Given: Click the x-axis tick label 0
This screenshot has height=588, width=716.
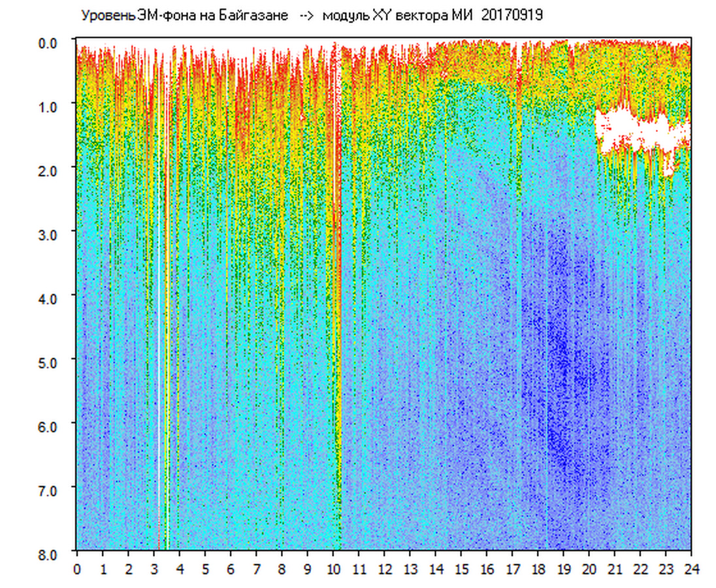Looking at the screenshot, I should click(77, 569).
